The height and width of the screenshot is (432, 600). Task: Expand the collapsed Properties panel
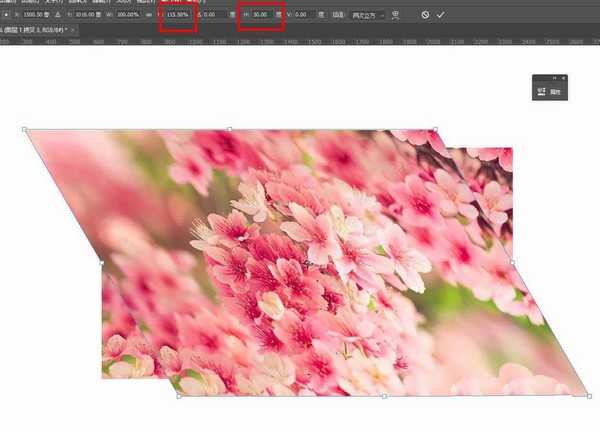point(554,77)
